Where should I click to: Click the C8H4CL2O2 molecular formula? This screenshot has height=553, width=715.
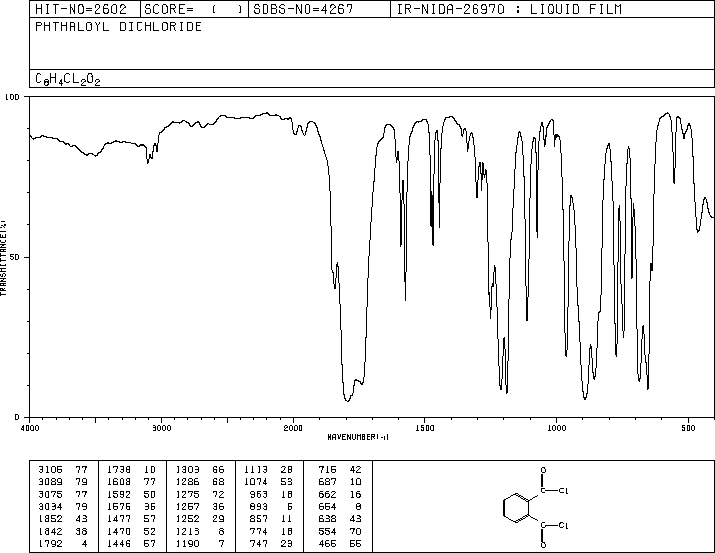point(67,79)
